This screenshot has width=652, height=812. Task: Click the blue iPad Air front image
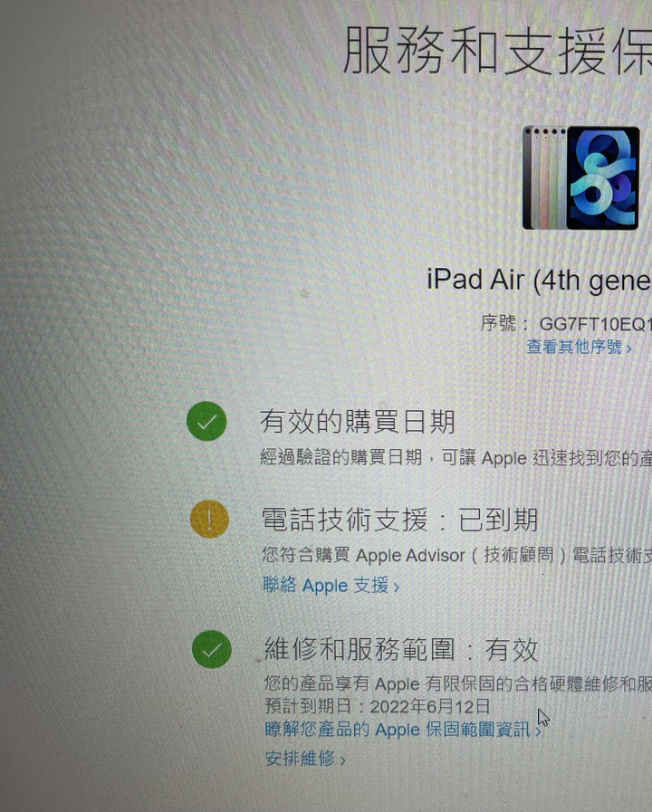pyautogui.click(x=603, y=177)
